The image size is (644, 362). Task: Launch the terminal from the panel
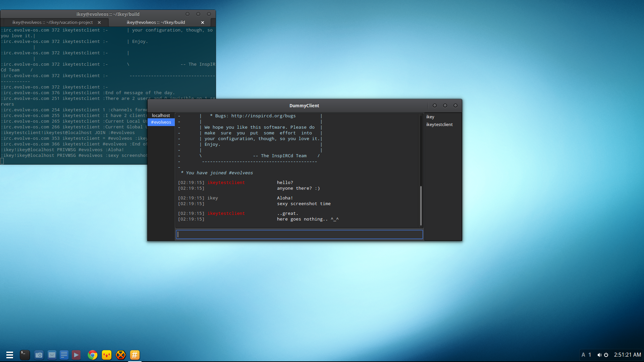pos(24,355)
